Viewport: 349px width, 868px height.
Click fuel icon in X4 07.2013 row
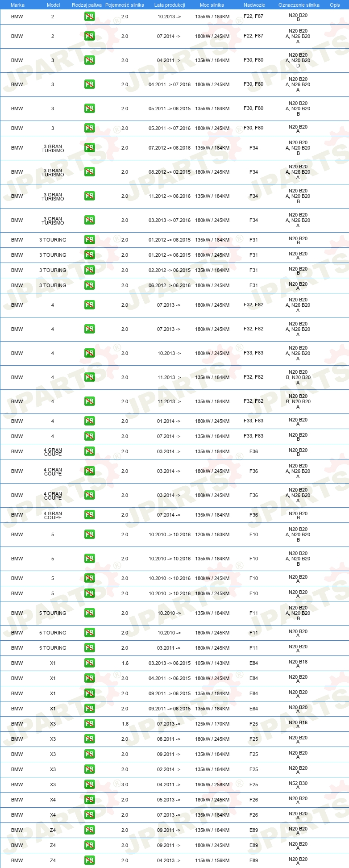89,815
